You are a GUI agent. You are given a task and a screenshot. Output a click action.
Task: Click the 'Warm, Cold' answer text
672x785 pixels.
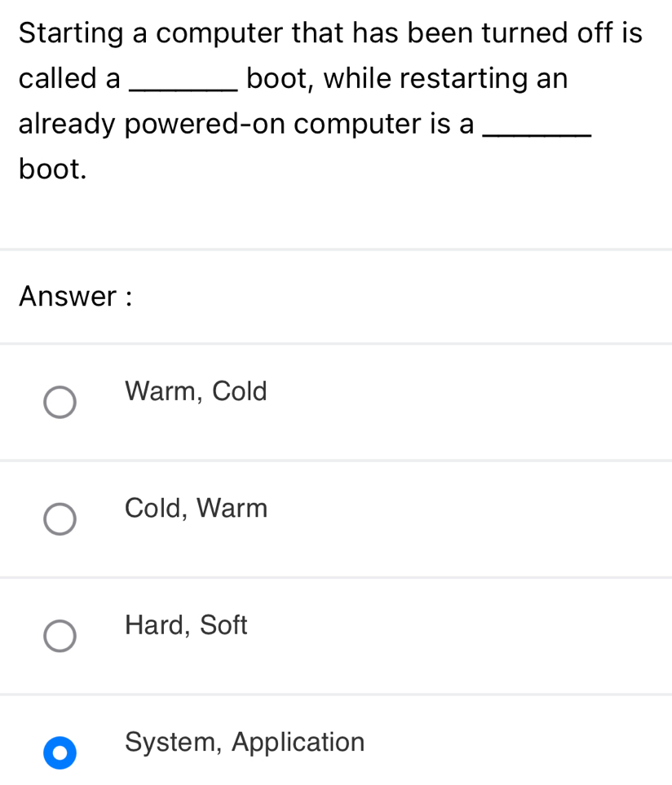[x=196, y=391]
